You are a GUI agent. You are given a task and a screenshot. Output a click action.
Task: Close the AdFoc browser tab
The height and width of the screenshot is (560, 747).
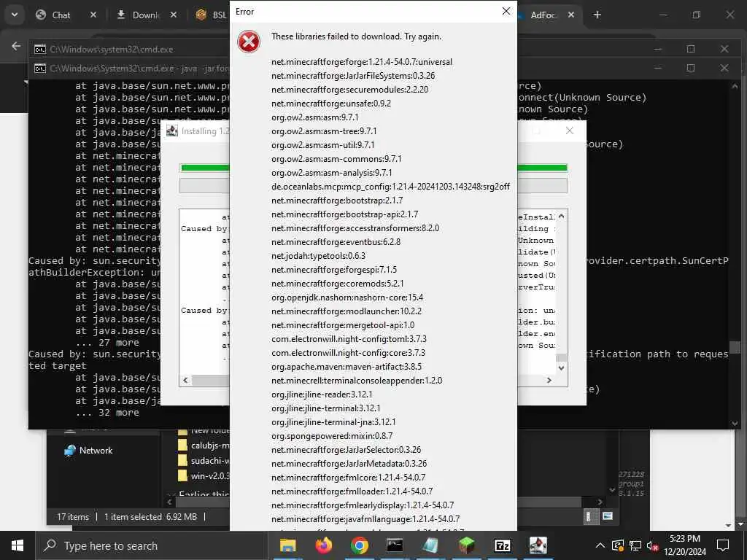[570, 15]
